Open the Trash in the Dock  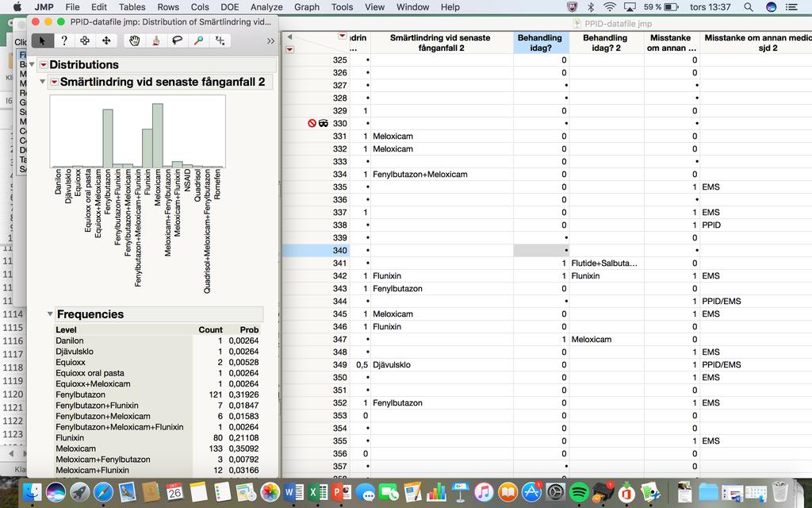click(780, 492)
